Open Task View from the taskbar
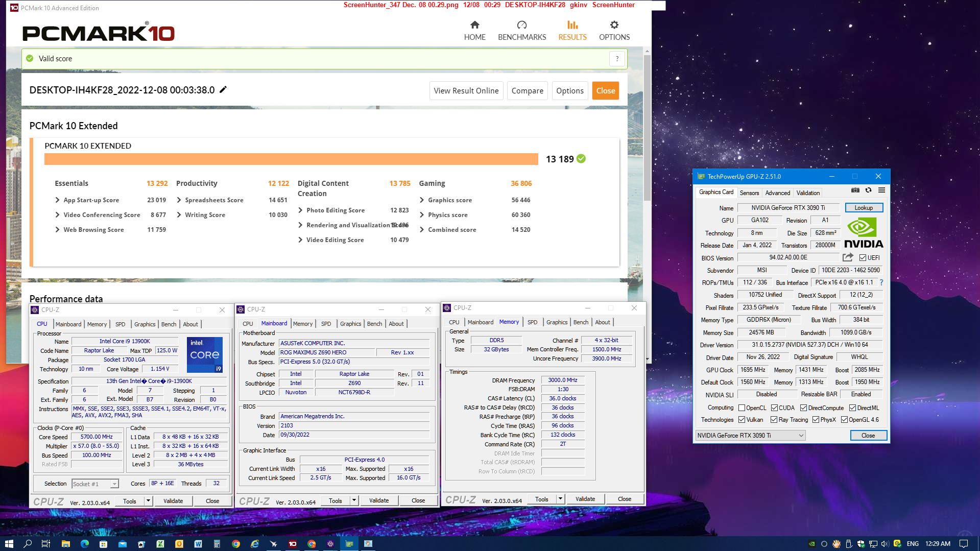 pos(45,543)
